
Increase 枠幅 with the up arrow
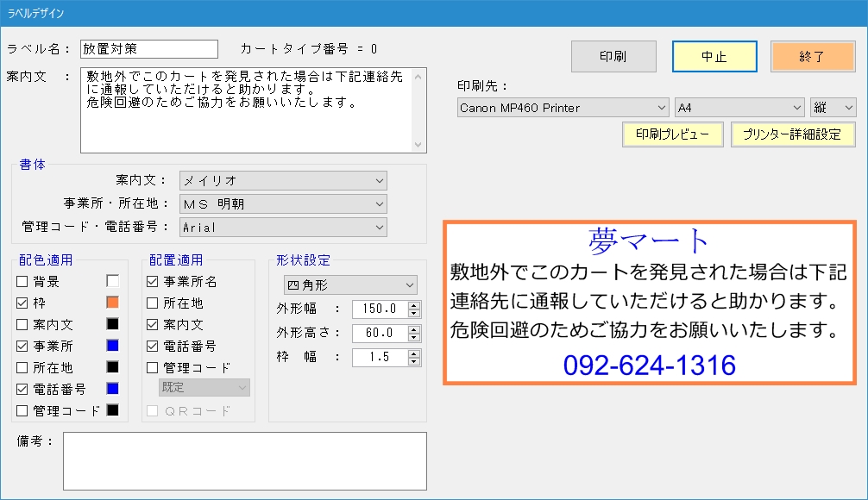[414, 353]
